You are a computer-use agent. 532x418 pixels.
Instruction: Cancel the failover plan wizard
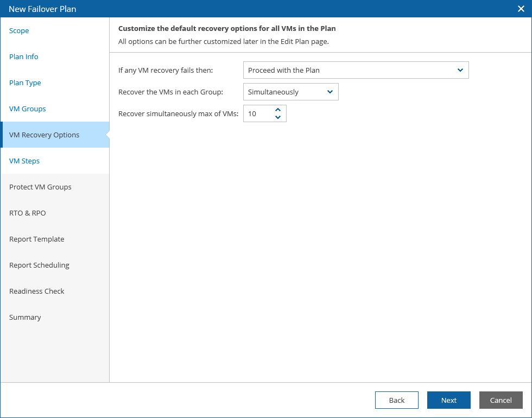(x=501, y=401)
